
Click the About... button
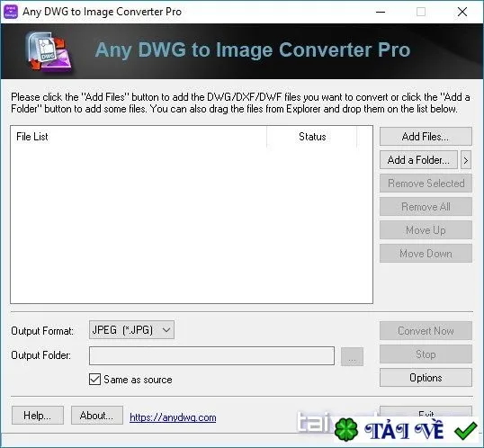(x=97, y=416)
